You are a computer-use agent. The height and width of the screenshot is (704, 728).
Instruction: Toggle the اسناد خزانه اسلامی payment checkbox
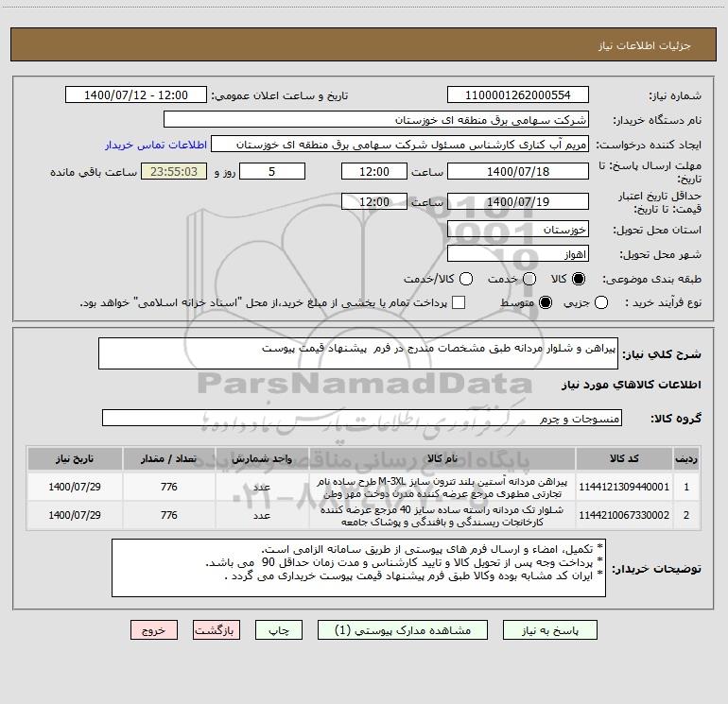coord(459,302)
